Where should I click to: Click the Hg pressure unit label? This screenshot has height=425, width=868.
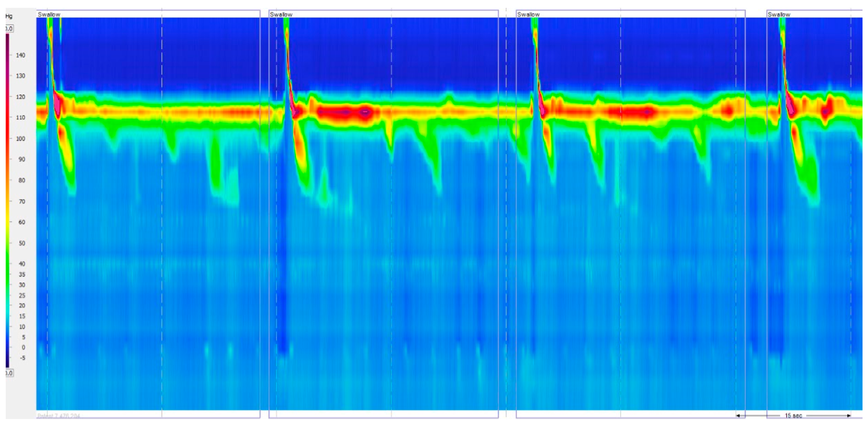pyautogui.click(x=9, y=16)
